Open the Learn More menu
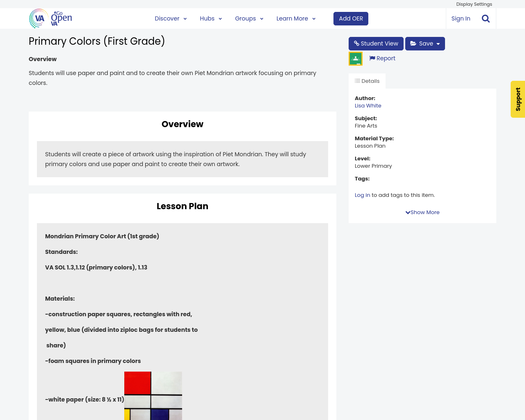The image size is (525, 420). (296, 18)
